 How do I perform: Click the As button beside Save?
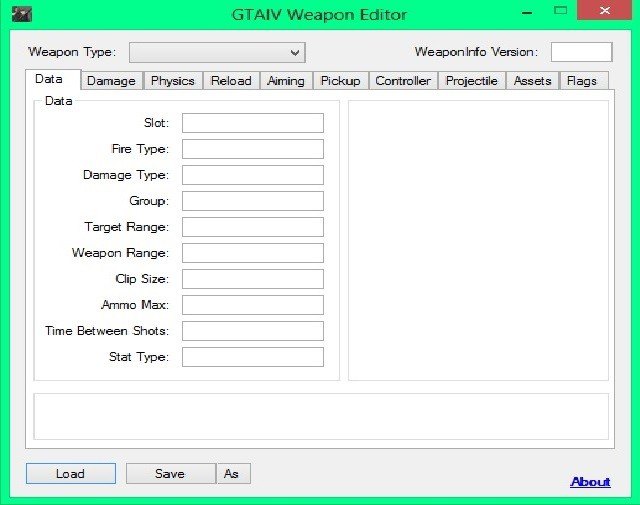click(x=232, y=474)
